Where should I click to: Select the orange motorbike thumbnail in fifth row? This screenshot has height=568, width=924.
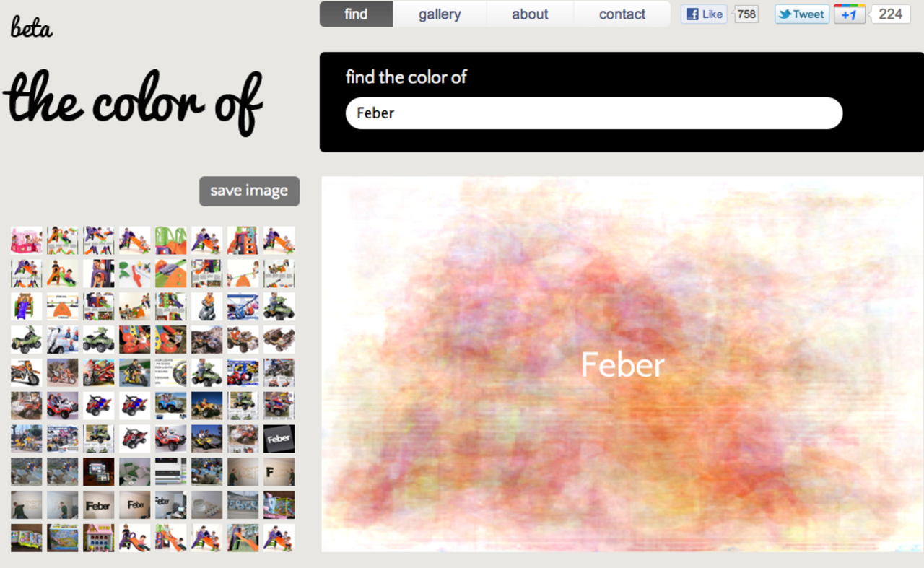26,372
